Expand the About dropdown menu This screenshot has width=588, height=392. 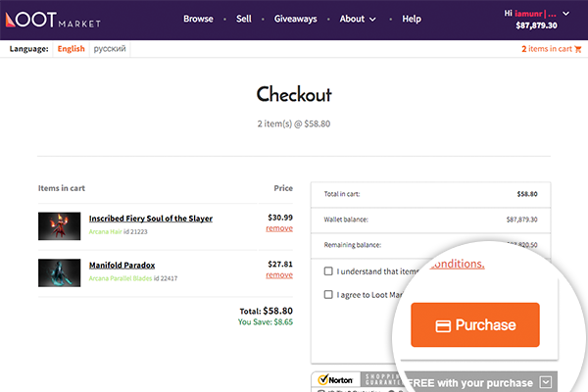coord(358,19)
